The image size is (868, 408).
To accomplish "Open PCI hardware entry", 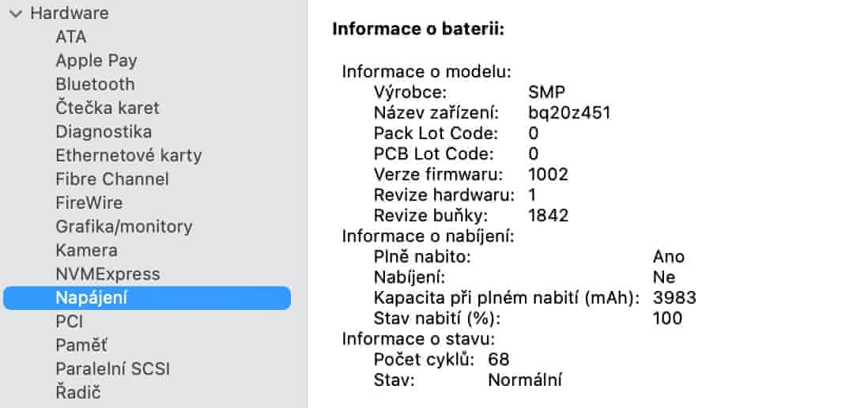I will [x=69, y=321].
